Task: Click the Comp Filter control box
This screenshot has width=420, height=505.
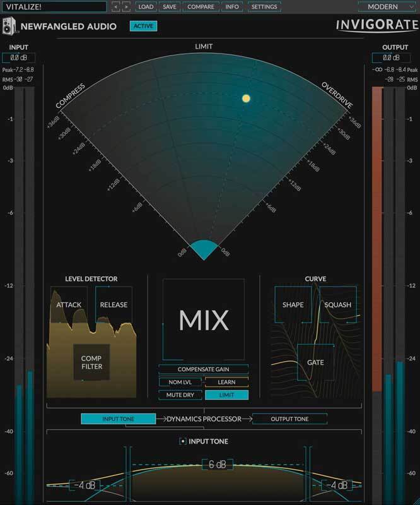Action: tap(91, 362)
